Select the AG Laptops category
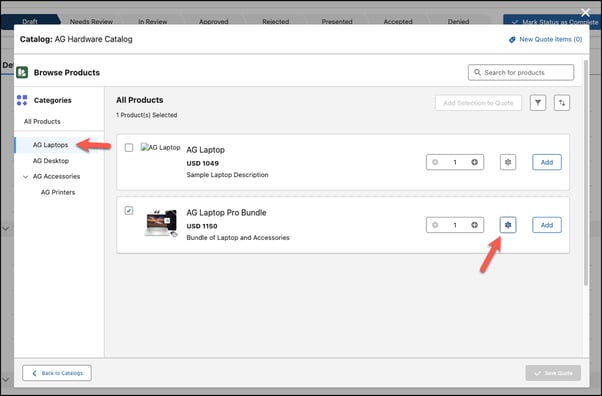Screen dimensions: 602x396 point(50,145)
